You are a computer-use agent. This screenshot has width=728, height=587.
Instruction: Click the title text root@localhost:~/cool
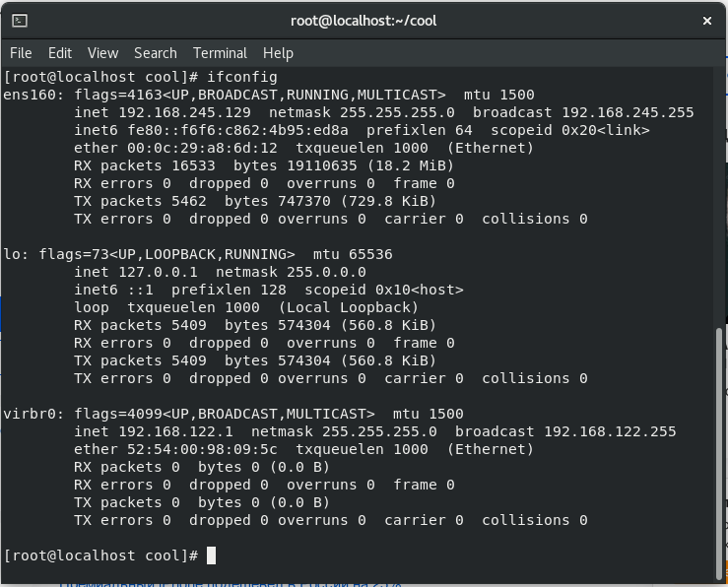point(364,21)
